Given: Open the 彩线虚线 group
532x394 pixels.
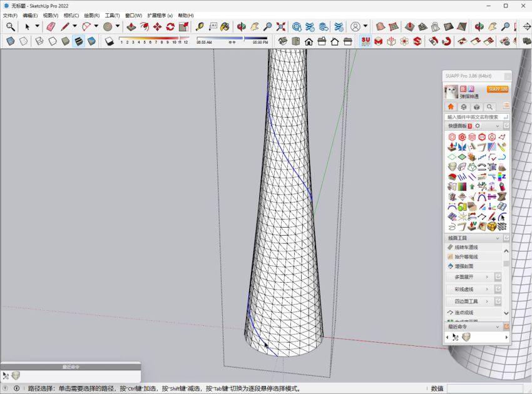Looking at the screenshot, I should point(469,289).
